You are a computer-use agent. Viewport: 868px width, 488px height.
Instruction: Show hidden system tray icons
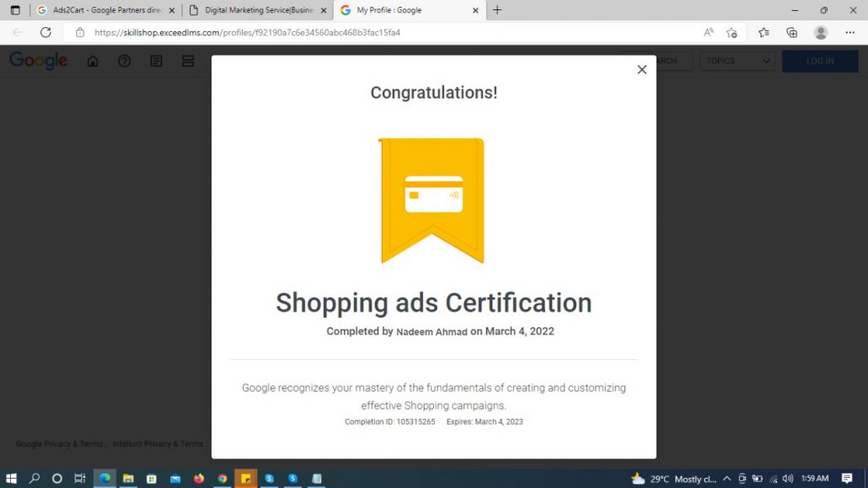(x=726, y=479)
